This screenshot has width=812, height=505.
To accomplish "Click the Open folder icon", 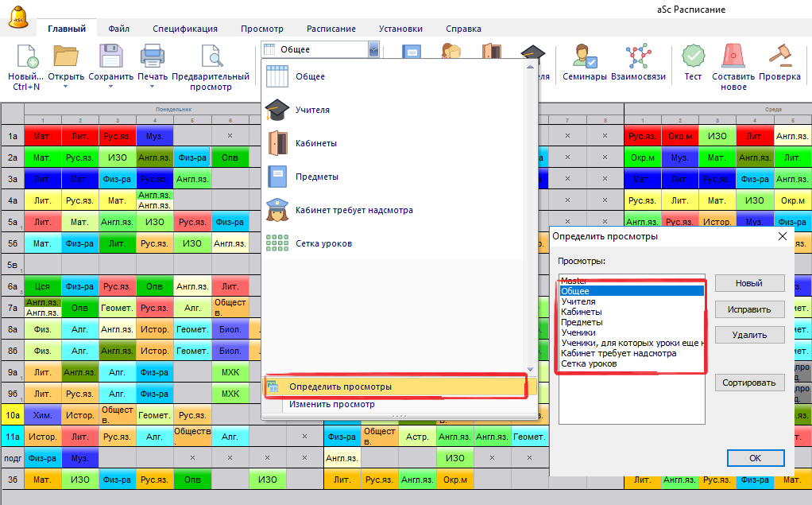I will point(65,56).
